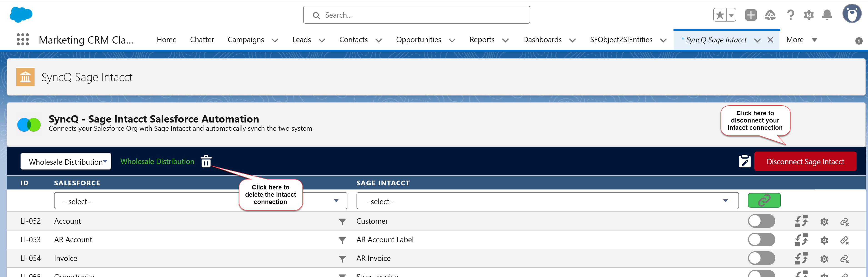
Task: Toggle the Invoice AR Invoice sync switch
Action: [x=761, y=258]
